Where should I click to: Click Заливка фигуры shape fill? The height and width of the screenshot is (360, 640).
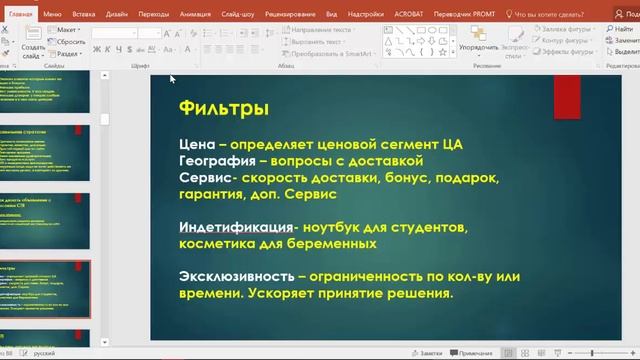click(x=564, y=29)
